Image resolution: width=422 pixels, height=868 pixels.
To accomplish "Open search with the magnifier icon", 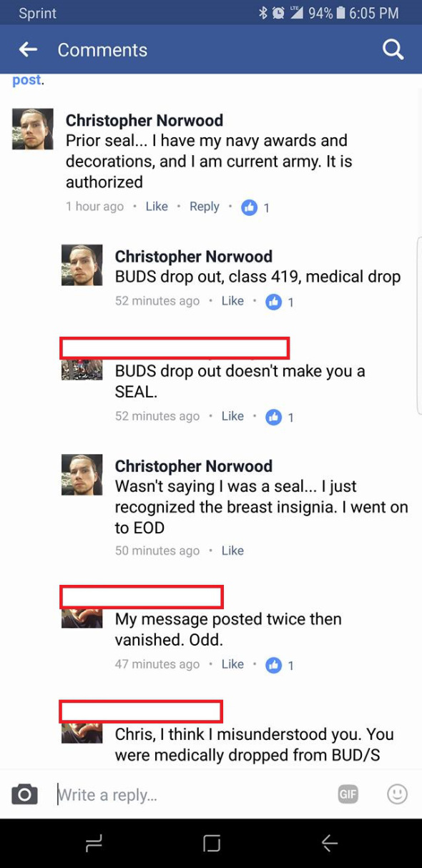I will [393, 49].
